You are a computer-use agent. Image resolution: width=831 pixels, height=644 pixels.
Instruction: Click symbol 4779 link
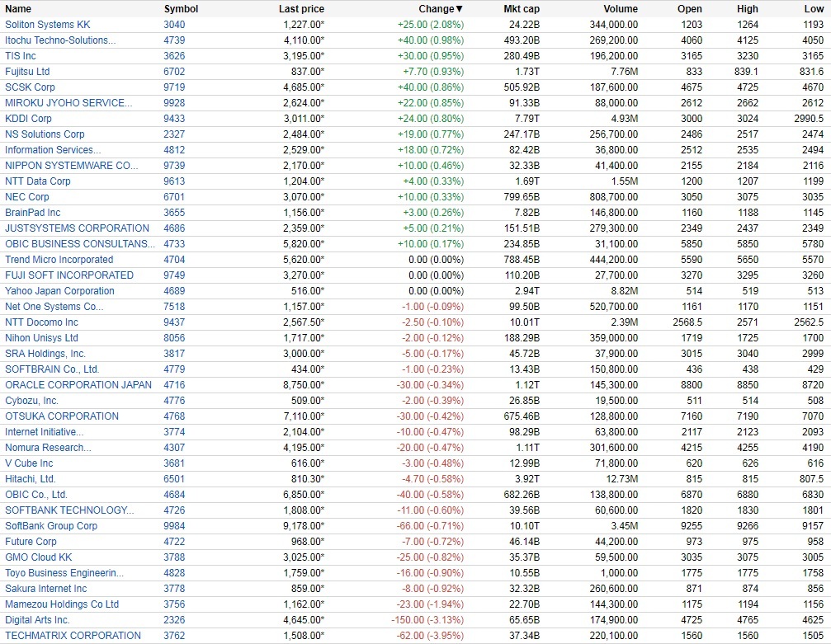pos(174,369)
